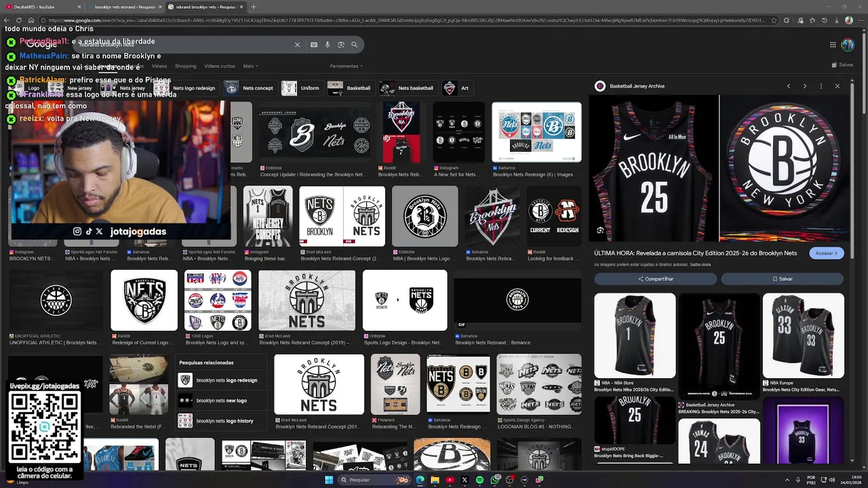Clear the Google search box text
Viewport: 868px width, 488px height.
pos(297,45)
